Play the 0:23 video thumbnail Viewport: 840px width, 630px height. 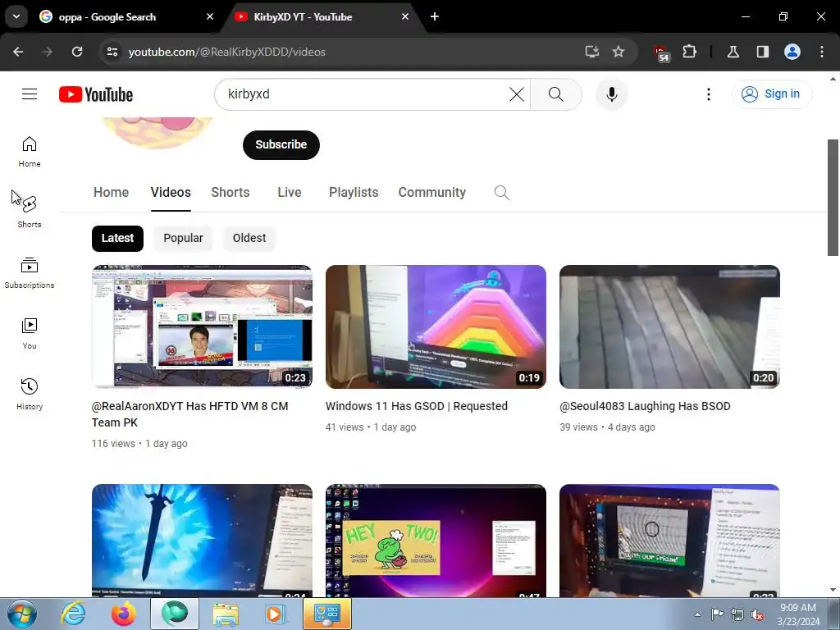click(202, 326)
